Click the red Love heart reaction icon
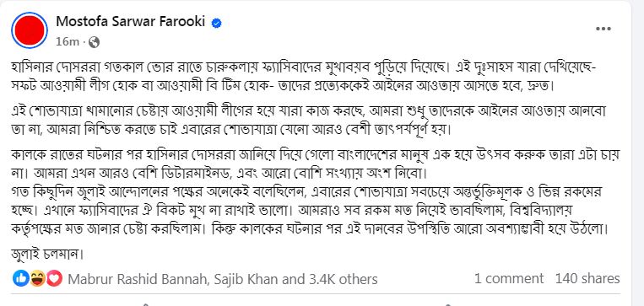This screenshot has height=306, width=644. click(54, 279)
